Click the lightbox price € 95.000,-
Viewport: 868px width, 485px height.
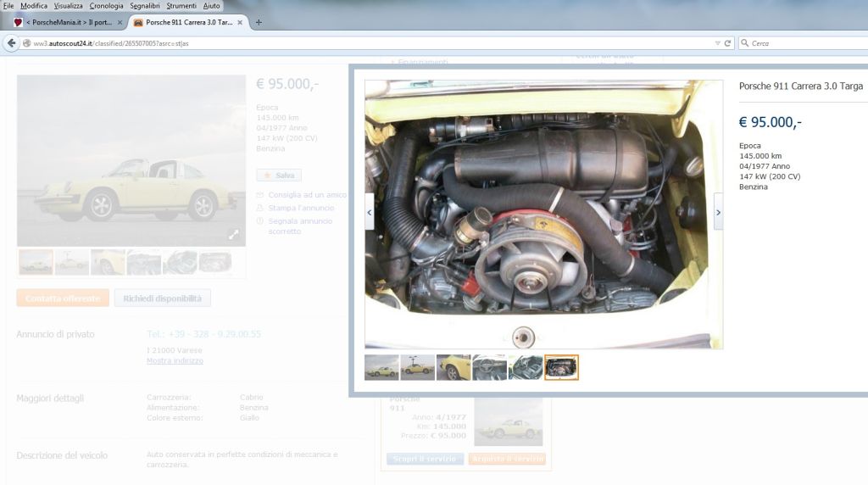click(770, 122)
